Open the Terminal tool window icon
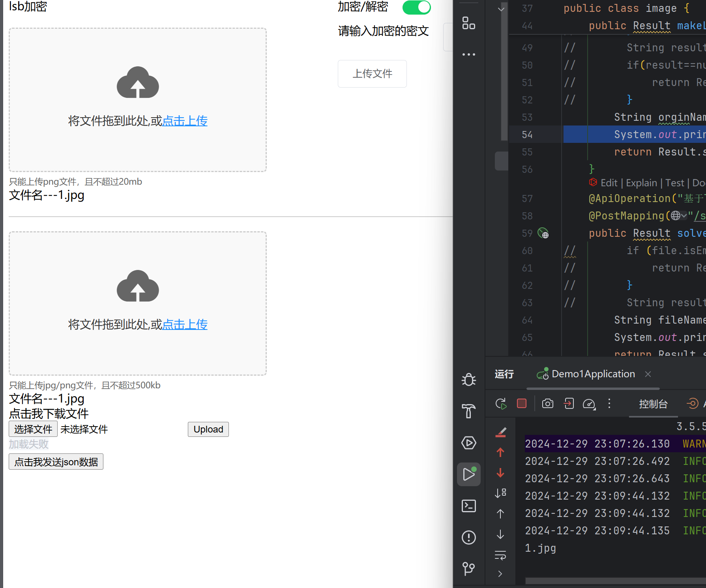The width and height of the screenshot is (706, 588). click(469, 506)
